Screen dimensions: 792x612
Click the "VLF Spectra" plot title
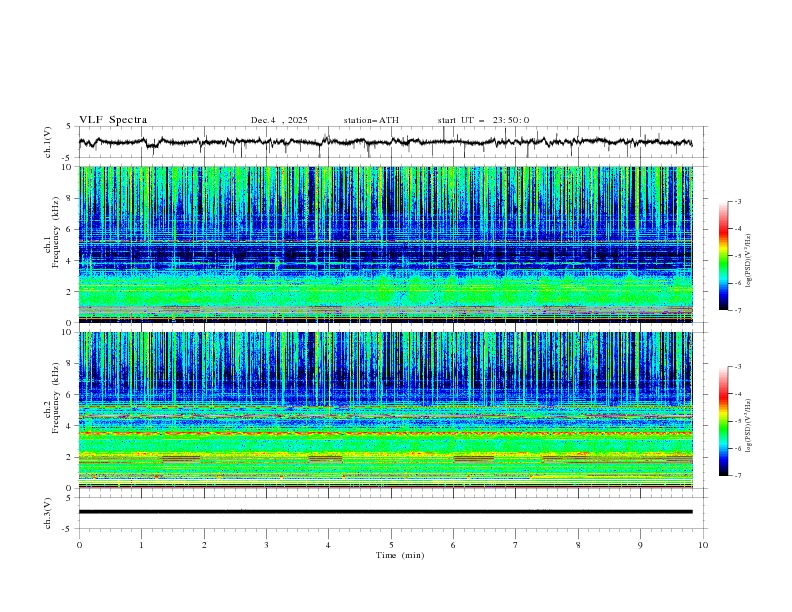[x=113, y=120]
